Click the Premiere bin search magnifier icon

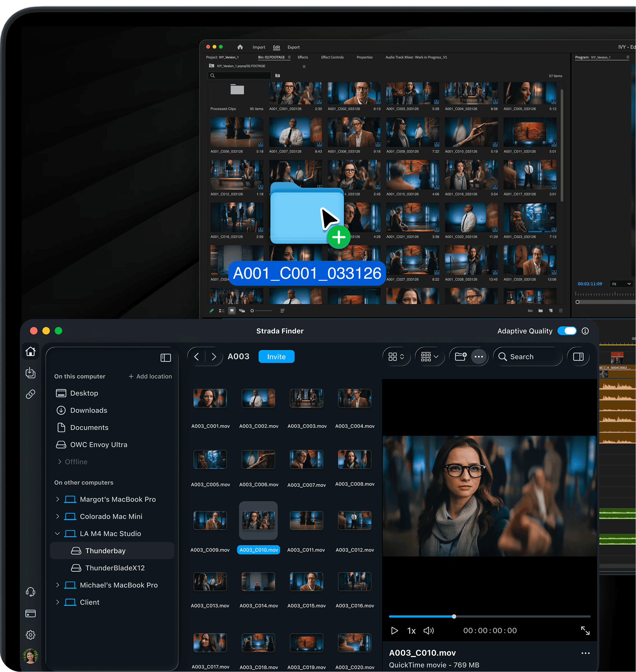tap(212, 75)
